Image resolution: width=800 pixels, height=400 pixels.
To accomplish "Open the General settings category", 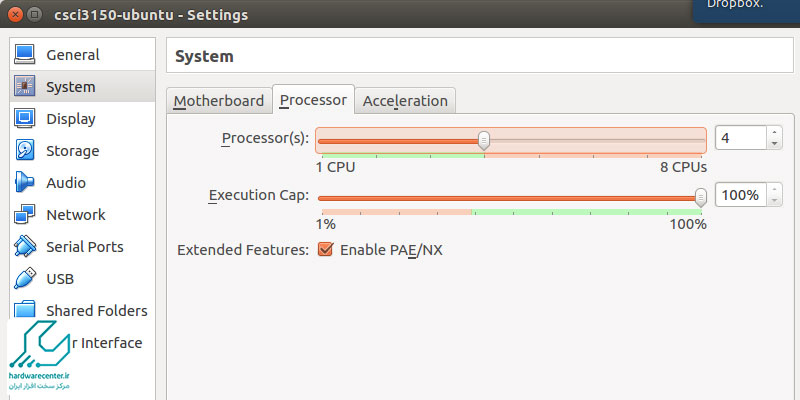I will (72, 55).
